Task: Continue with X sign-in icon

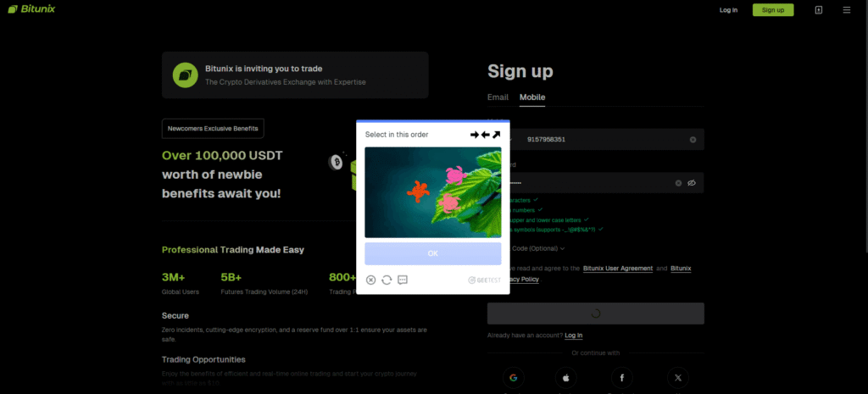Action: pyautogui.click(x=677, y=378)
